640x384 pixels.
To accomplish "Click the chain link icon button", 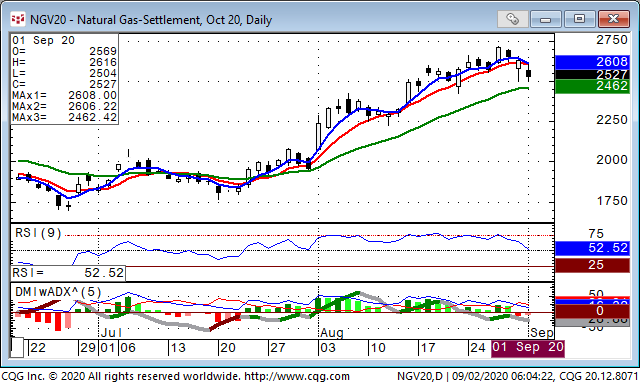I will (x=513, y=19).
